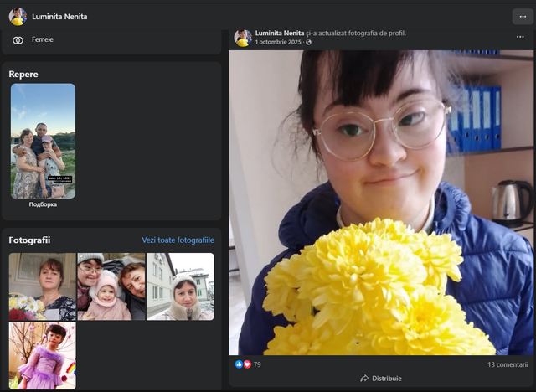
Task: Open the girl in purple dress photo
Action: [43, 355]
